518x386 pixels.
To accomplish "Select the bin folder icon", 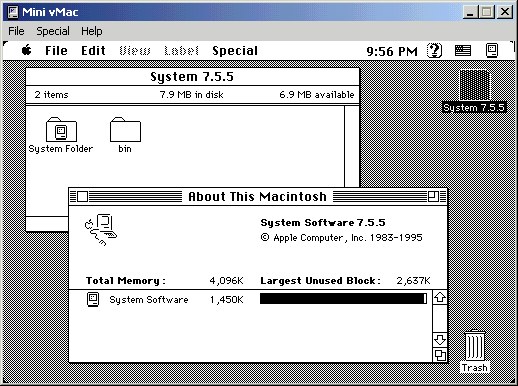I will coord(125,129).
